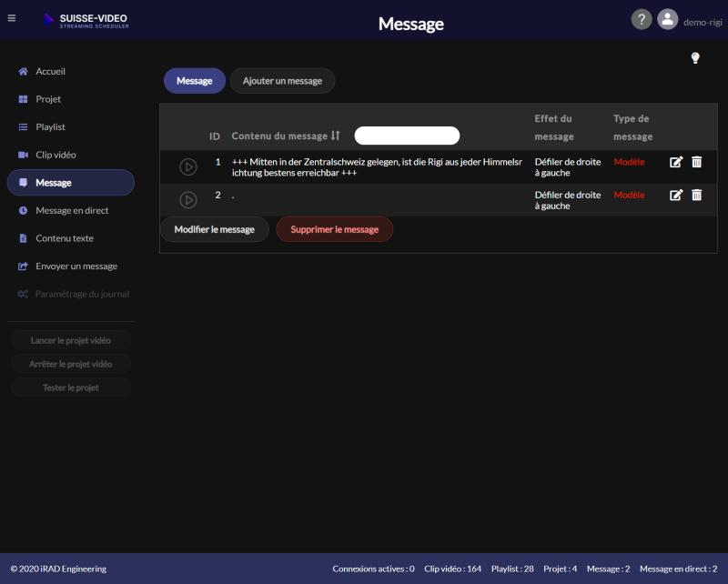Open Playlist in sidebar
Image resolution: width=728 pixels, height=584 pixels.
point(71,127)
